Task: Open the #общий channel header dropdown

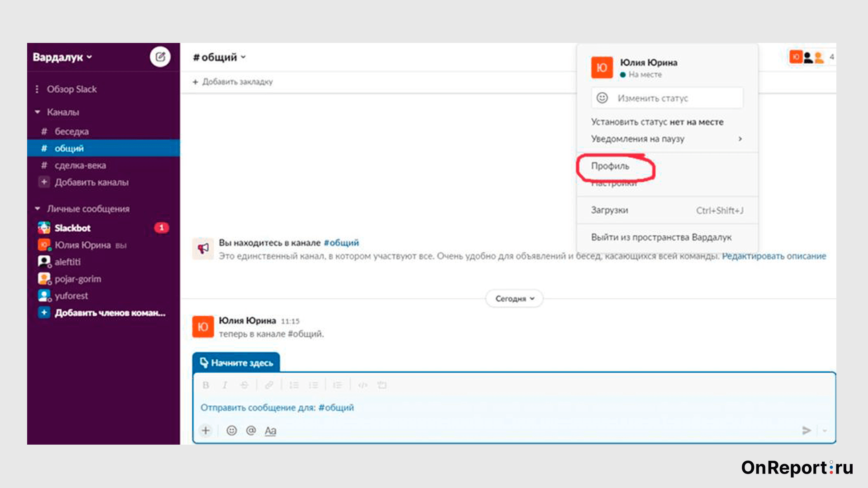Action: pyautogui.click(x=219, y=57)
